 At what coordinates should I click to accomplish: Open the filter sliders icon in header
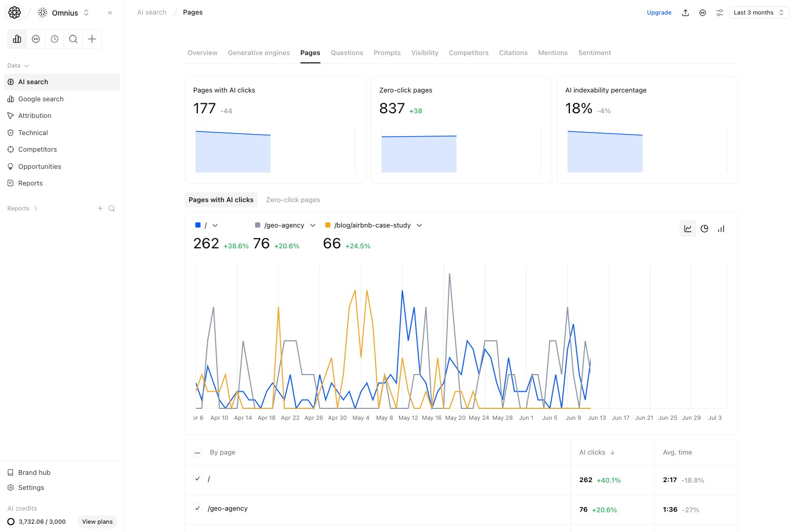(x=720, y=12)
